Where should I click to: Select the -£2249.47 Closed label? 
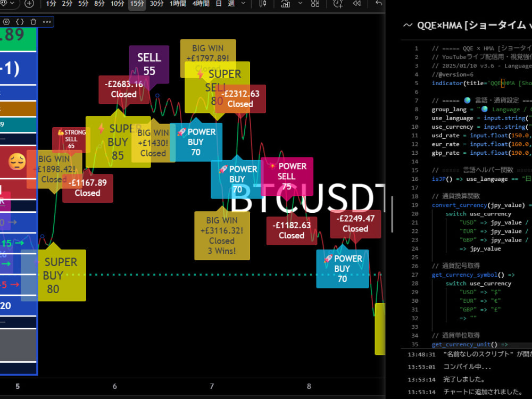(355, 223)
